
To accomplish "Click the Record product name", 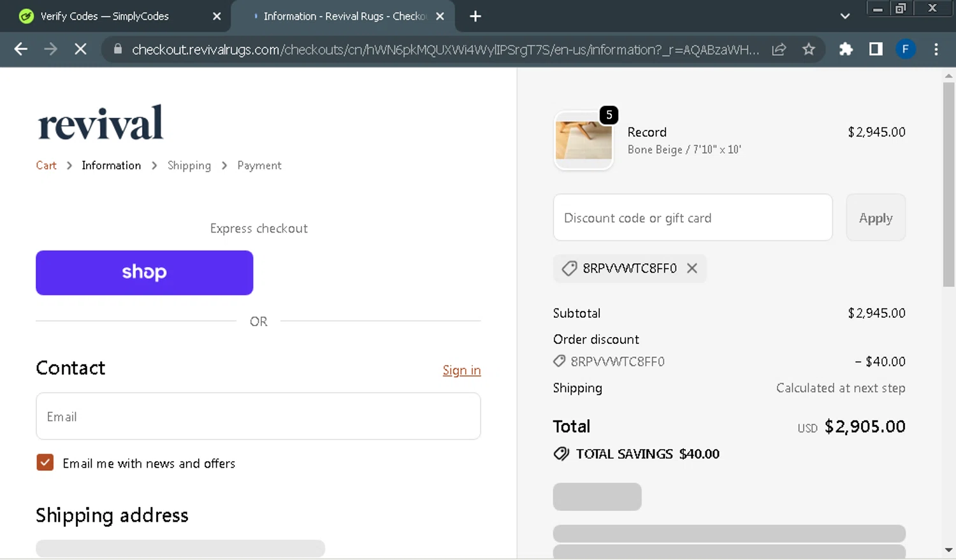I will click(647, 132).
